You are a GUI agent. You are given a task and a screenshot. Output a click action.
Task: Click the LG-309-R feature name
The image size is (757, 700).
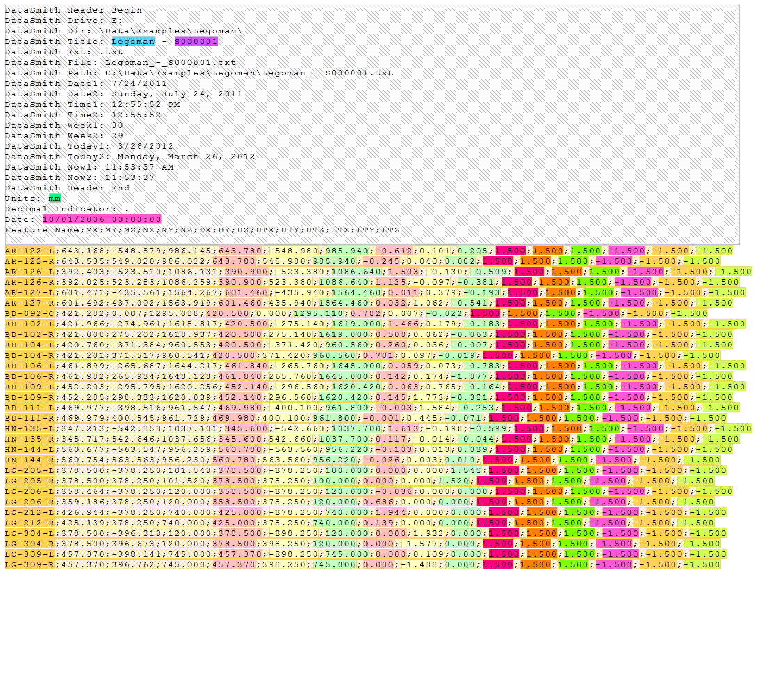point(30,564)
